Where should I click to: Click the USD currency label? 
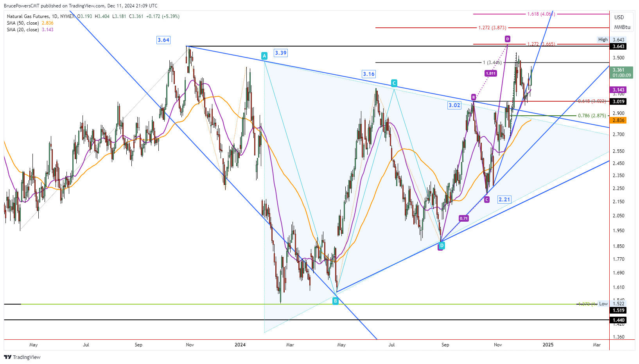[x=619, y=17]
